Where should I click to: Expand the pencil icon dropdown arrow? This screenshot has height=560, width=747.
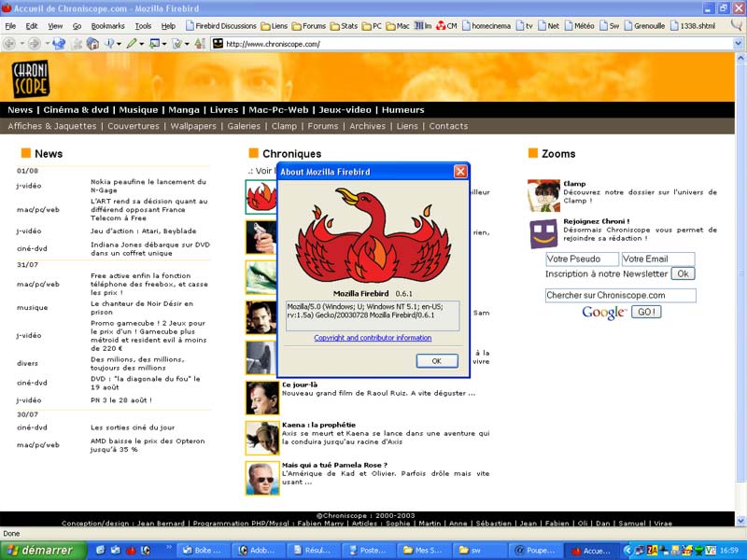click(x=141, y=44)
